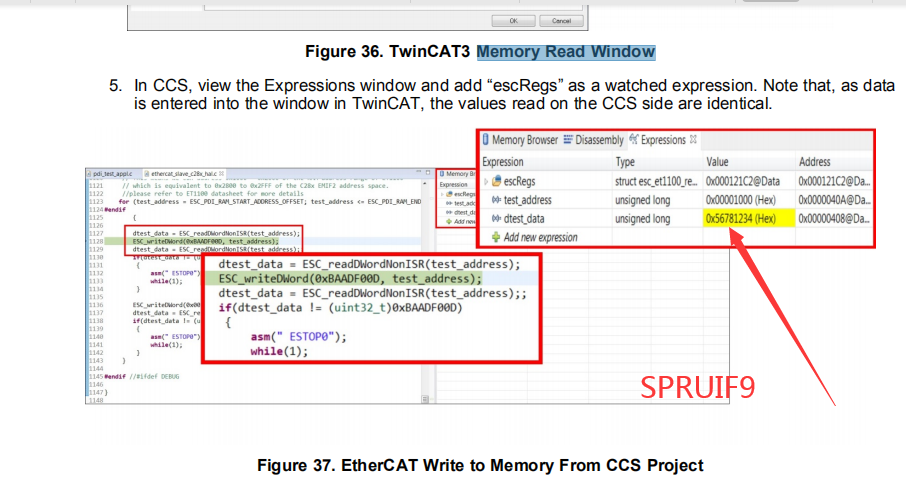This screenshot has width=906, height=485.
Task: Click the Figure 37 EtherCAT Write caption
Action: (480, 465)
